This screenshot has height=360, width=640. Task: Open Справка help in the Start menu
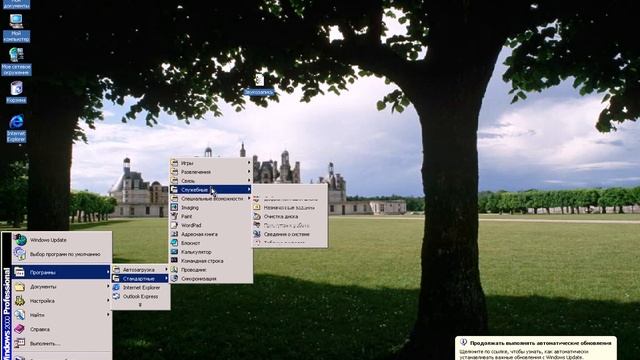[x=61, y=329]
